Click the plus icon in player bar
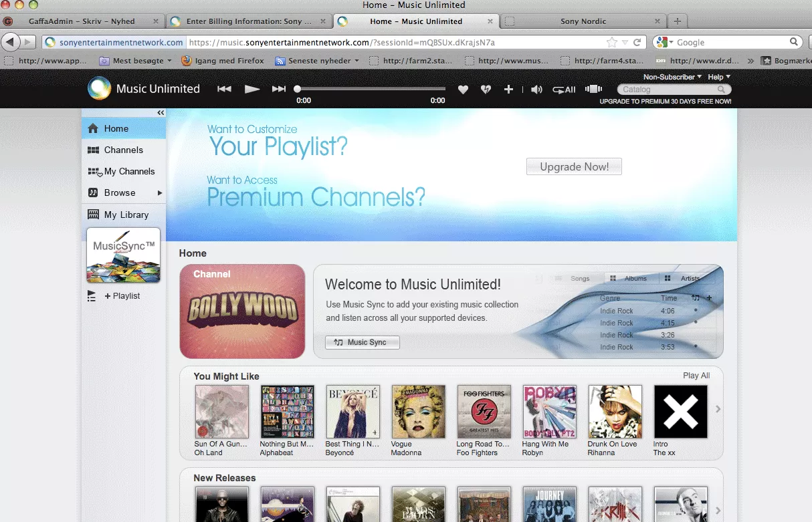The image size is (812, 522). [508, 89]
